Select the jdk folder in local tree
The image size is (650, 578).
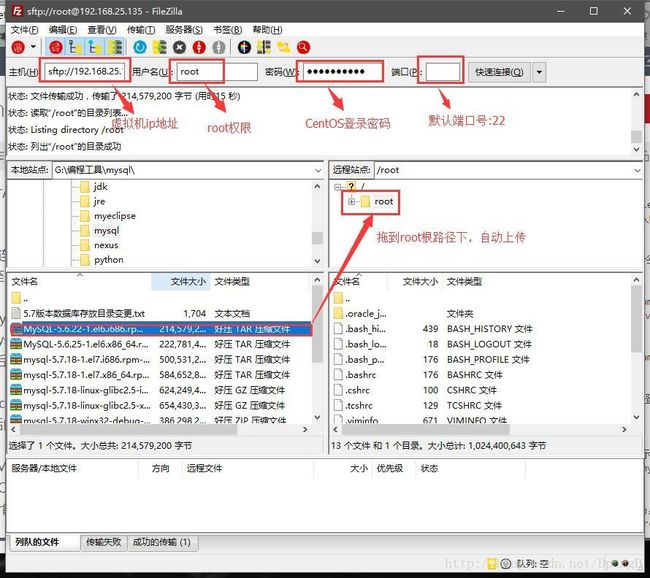(100, 187)
